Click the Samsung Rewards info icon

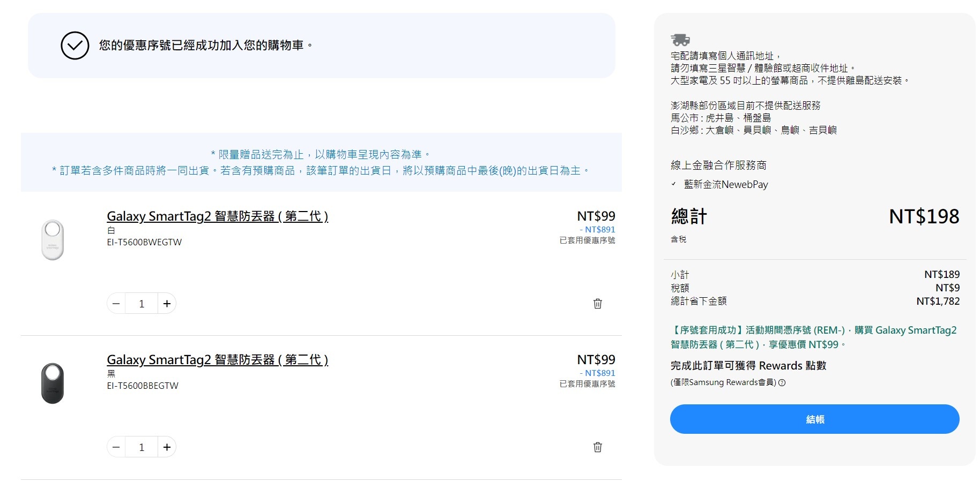782,383
